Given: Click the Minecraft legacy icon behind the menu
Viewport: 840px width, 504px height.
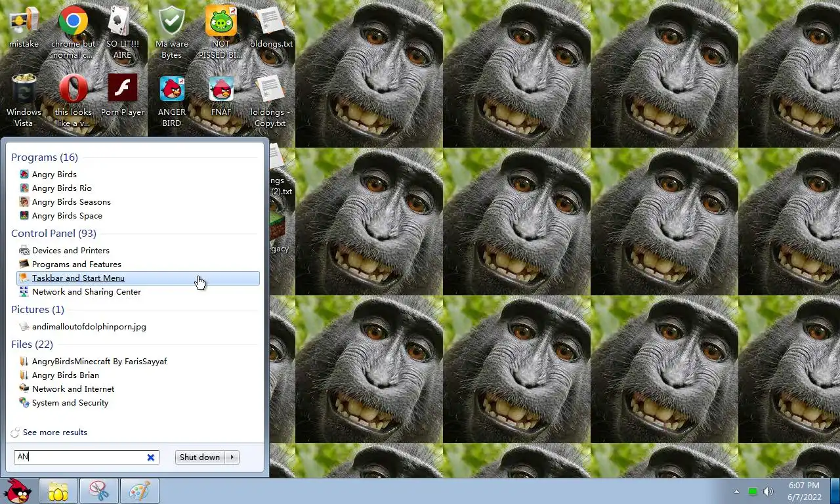Looking at the screenshot, I should tap(278, 226).
